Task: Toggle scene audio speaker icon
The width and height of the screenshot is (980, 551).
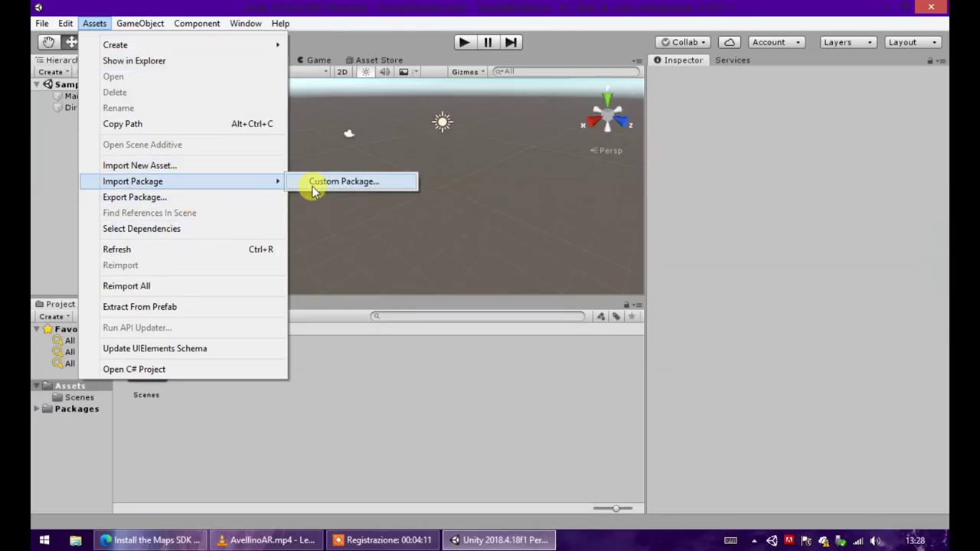Action: click(384, 72)
